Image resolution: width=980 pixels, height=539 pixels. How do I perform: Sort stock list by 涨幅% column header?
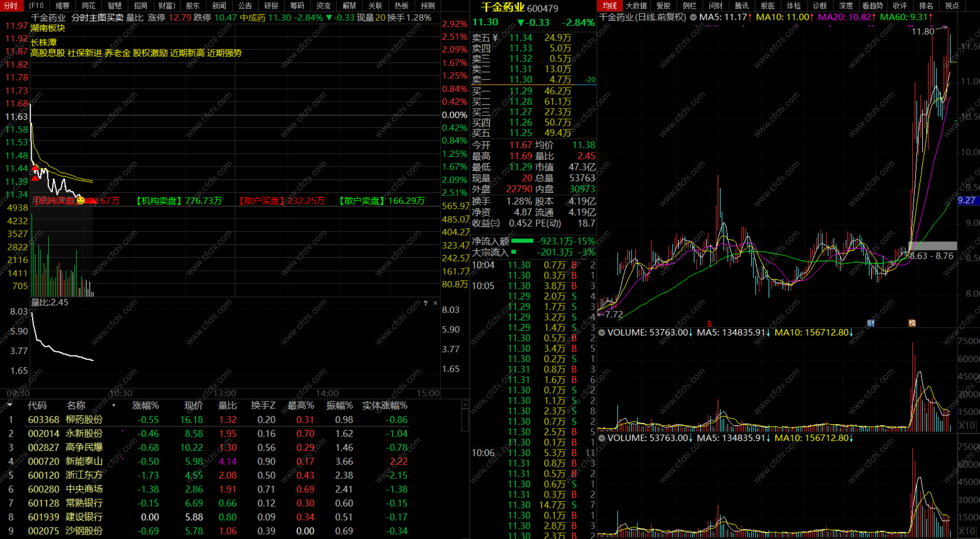point(145,405)
